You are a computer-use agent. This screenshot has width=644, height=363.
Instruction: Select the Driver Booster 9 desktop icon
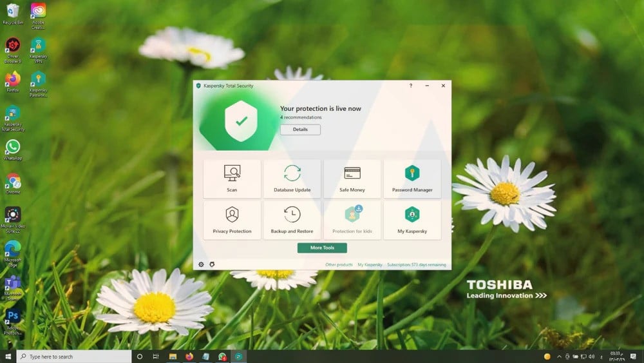coord(13,50)
